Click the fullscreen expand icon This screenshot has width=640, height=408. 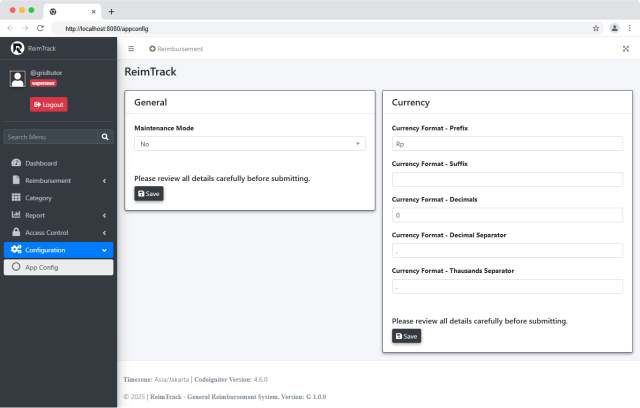[626, 48]
